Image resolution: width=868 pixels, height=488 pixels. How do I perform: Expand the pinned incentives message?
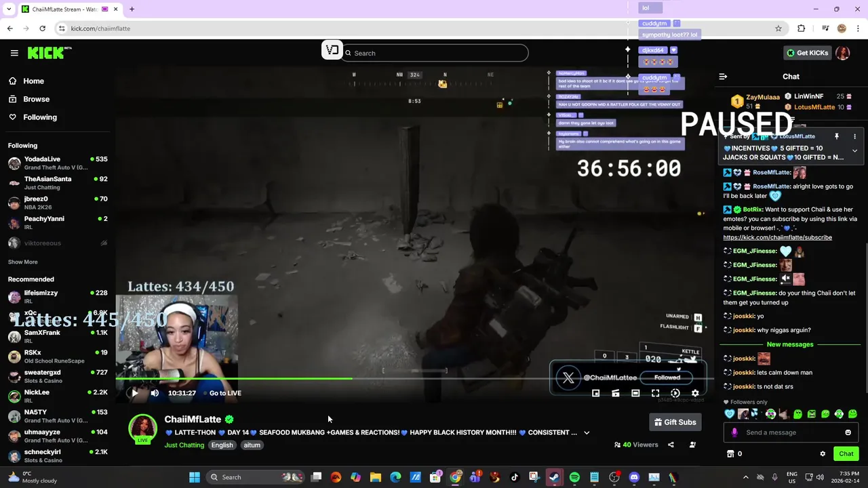click(854, 151)
